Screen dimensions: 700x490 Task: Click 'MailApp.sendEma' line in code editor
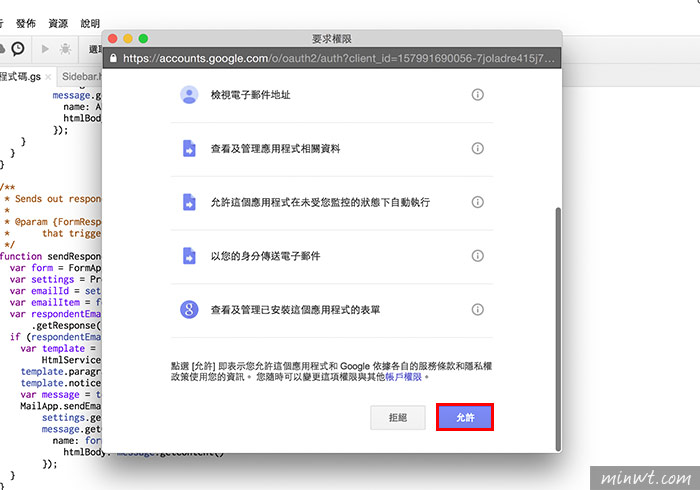point(61,406)
